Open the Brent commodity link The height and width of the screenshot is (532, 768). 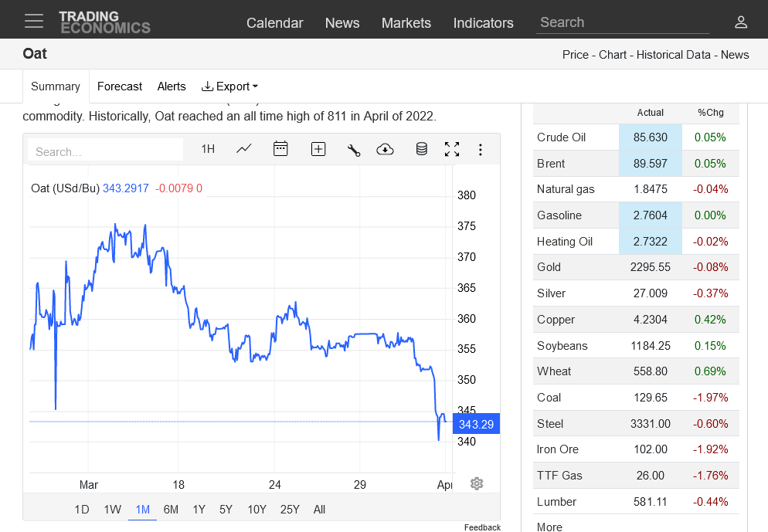click(551, 164)
